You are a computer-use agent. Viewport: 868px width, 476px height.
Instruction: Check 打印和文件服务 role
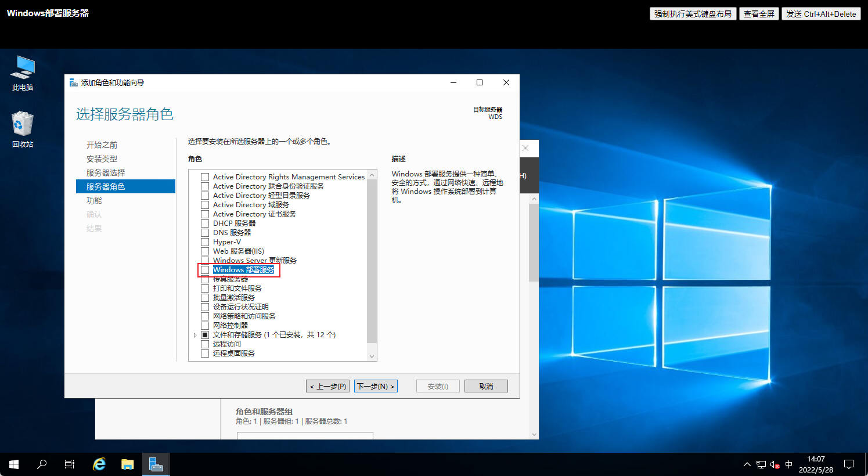pyautogui.click(x=205, y=289)
